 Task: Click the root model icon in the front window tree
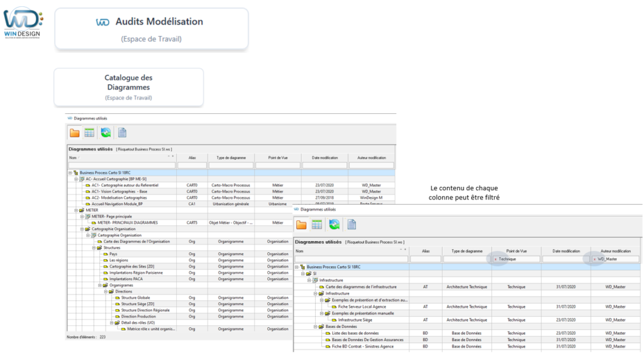pos(303,267)
